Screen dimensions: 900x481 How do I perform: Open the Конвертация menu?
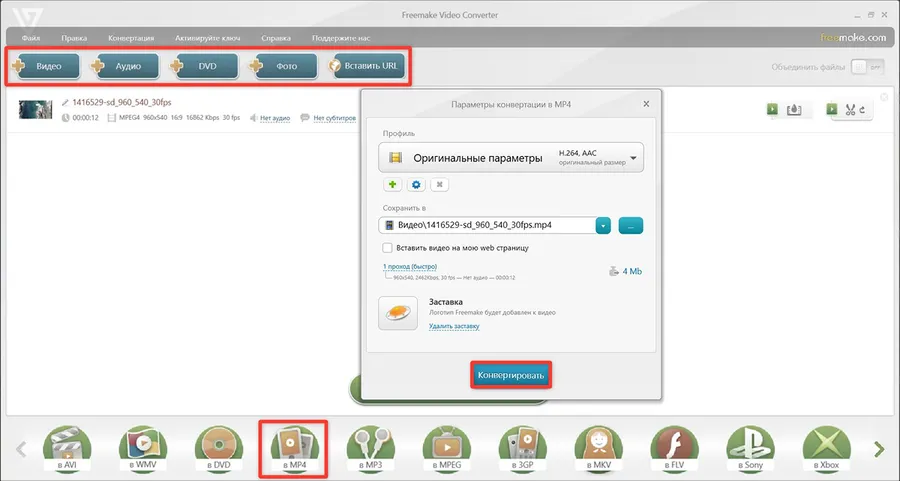tap(131, 38)
